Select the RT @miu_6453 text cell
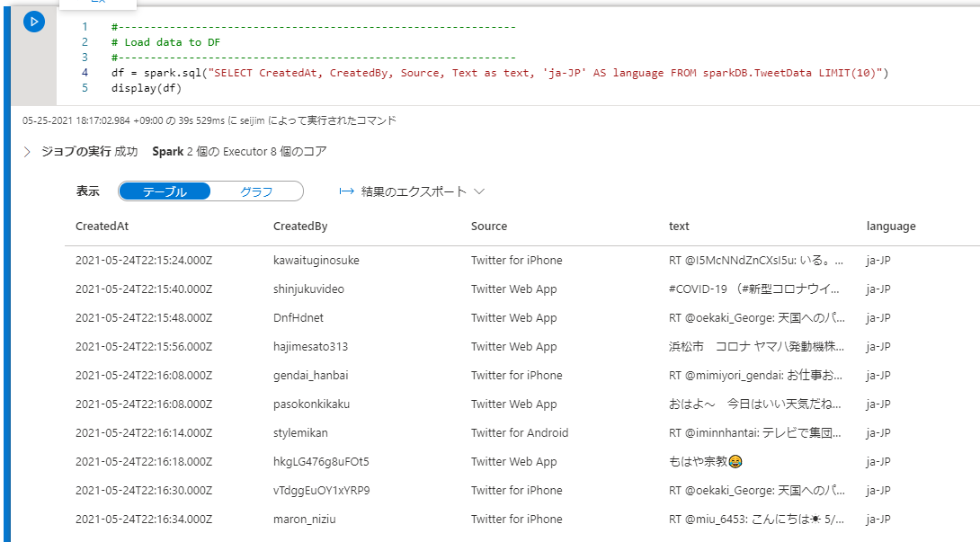The height and width of the screenshot is (542, 980). coord(756,519)
